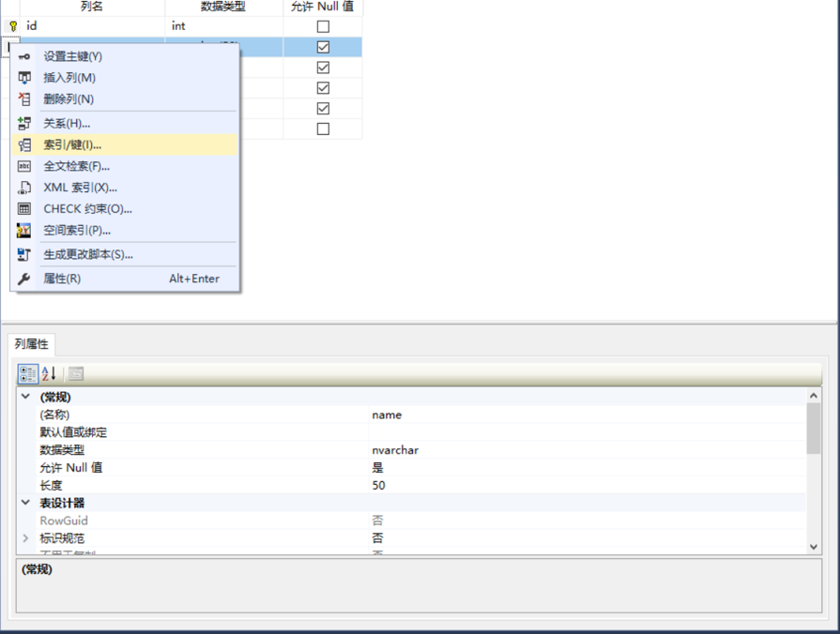Click the Fulltext Index abc icon
Image resolution: width=840 pixels, height=634 pixels.
[24, 167]
